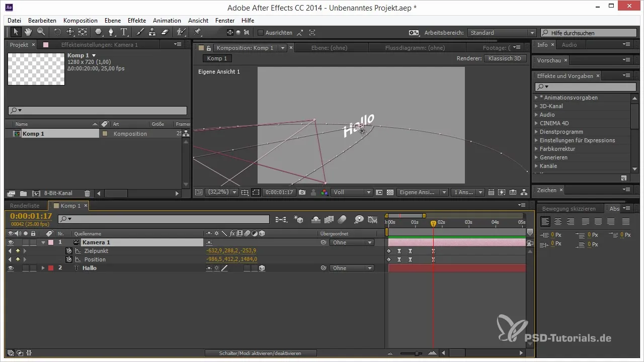
Task: Open the Übergeordnet dropdown for Hallo
Action: 352,268
